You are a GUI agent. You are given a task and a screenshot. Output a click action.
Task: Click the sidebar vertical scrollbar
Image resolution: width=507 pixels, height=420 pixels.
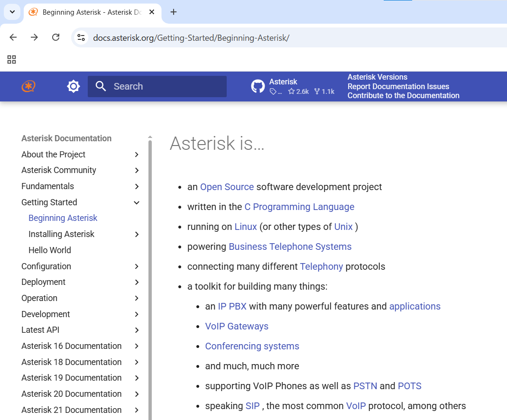(x=150, y=275)
